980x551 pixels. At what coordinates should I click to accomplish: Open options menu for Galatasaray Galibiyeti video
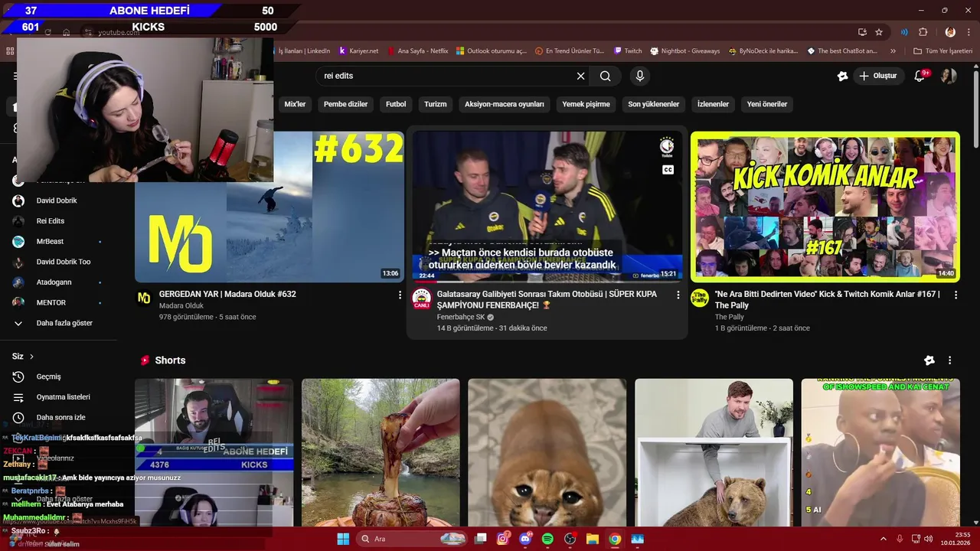pyautogui.click(x=678, y=295)
